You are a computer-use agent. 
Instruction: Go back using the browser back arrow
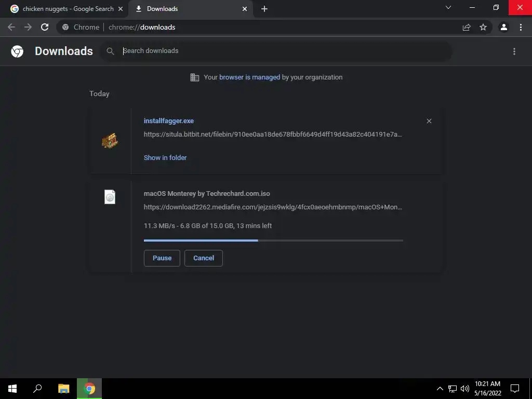[x=11, y=27]
